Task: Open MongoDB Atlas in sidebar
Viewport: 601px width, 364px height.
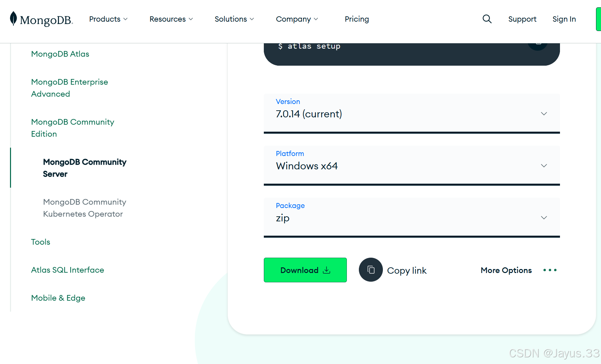Action: (x=60, y=54)
